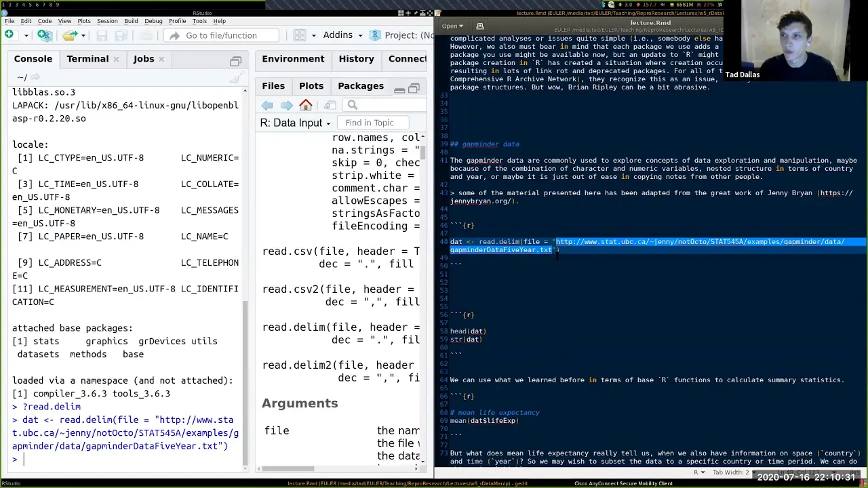The height and width of the screenshot is (488, 868).
Task: Click the gedit new document icon
Action: pos(480,26)
